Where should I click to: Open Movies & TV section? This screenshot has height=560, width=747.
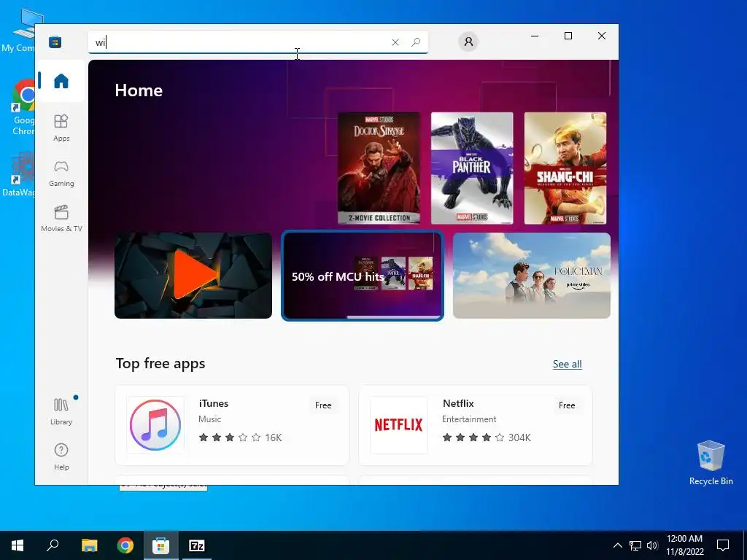[61, 218]
